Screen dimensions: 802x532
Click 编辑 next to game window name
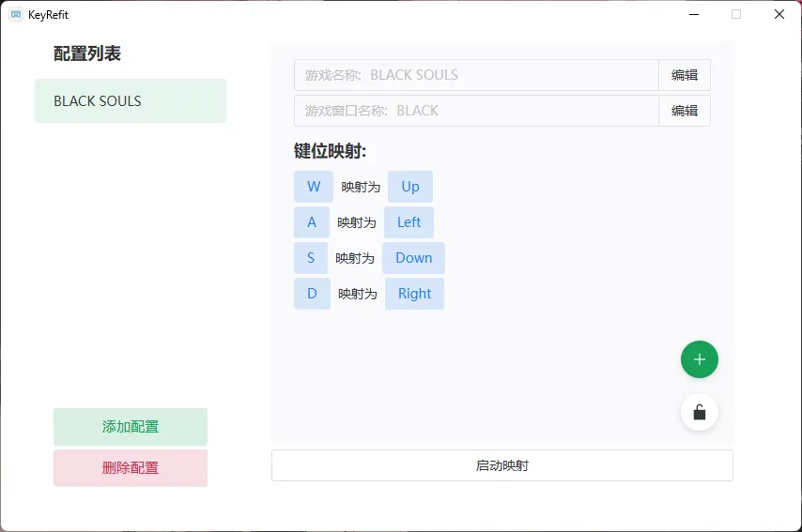pyautogui.click(x=684, y=111)
